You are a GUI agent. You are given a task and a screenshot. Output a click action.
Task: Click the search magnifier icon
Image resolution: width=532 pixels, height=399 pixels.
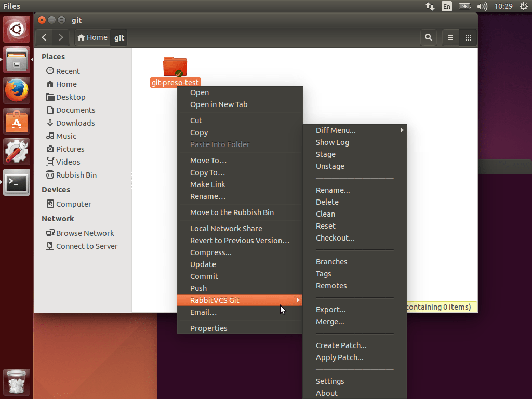[x=429, y=37]
